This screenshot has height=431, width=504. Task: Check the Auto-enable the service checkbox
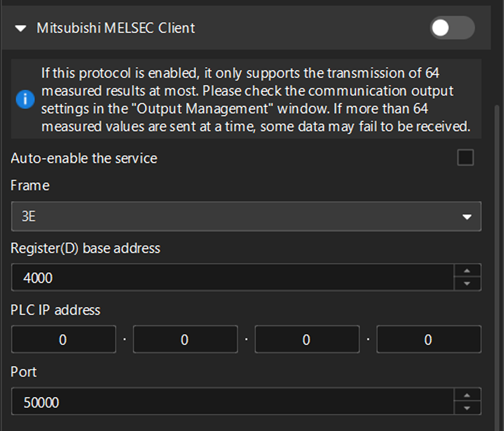tap(466, 158)
